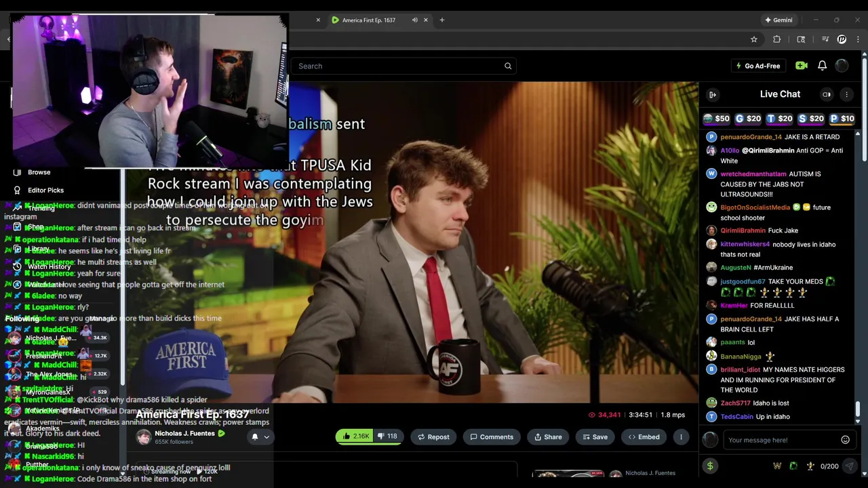Open Browse in the sidebar
This screenshot has height=488, width=868.
coord(39,172)
